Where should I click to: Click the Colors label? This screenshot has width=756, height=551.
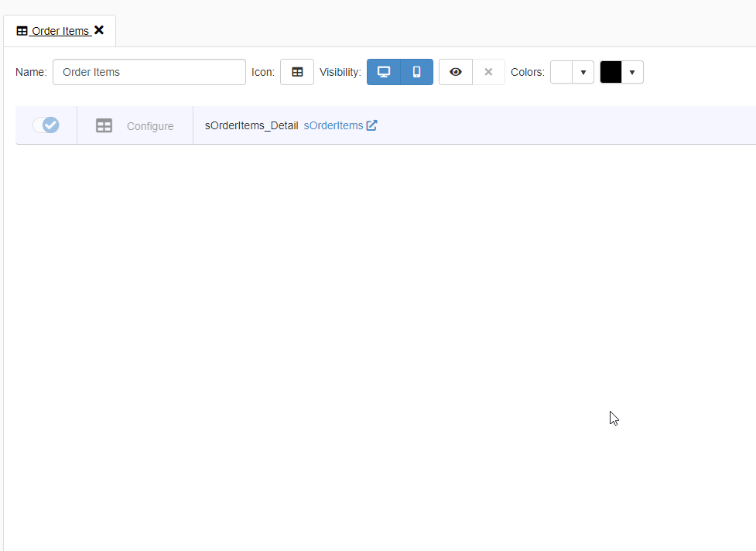[x=527, y=72]
